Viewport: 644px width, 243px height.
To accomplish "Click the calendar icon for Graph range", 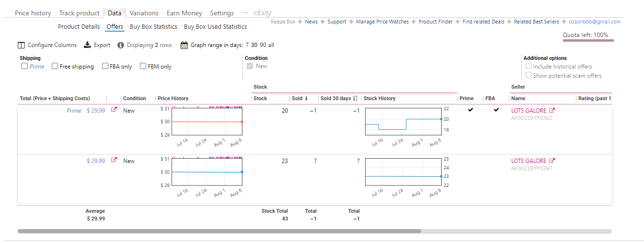I will [184, 45].
